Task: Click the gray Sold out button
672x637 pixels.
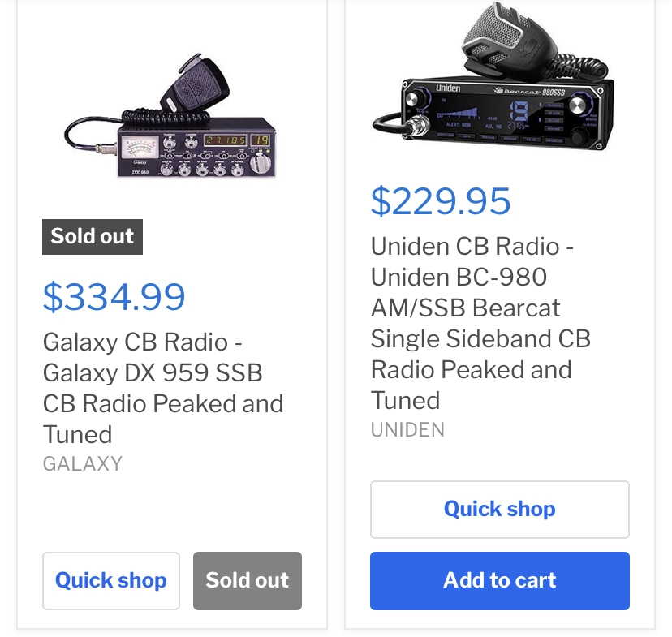Action: [248, 581]
